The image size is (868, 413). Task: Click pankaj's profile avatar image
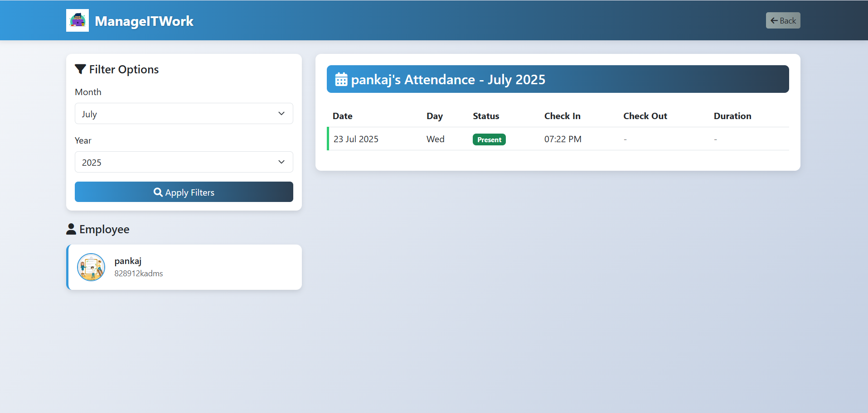[91, 267]
